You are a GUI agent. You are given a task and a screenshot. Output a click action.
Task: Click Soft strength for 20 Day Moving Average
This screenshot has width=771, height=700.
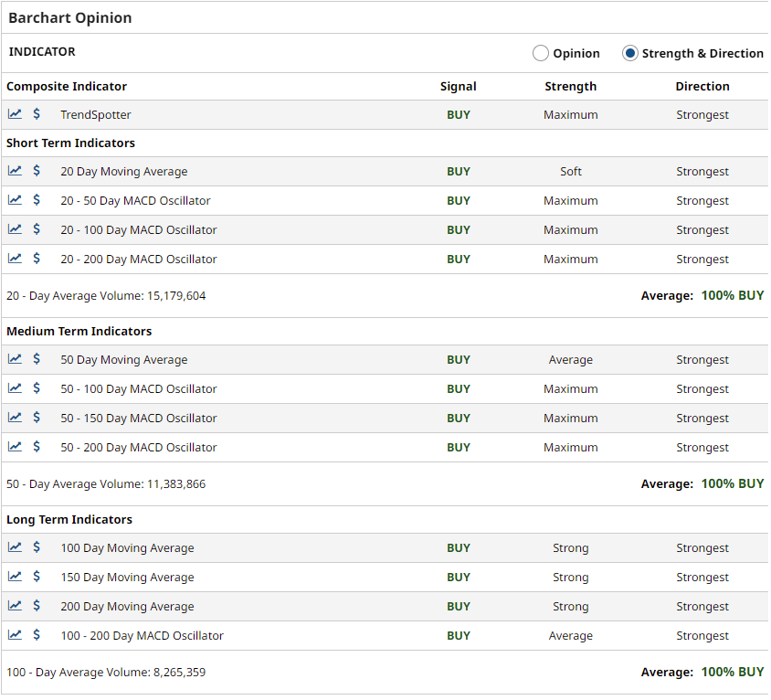point(570,172)
